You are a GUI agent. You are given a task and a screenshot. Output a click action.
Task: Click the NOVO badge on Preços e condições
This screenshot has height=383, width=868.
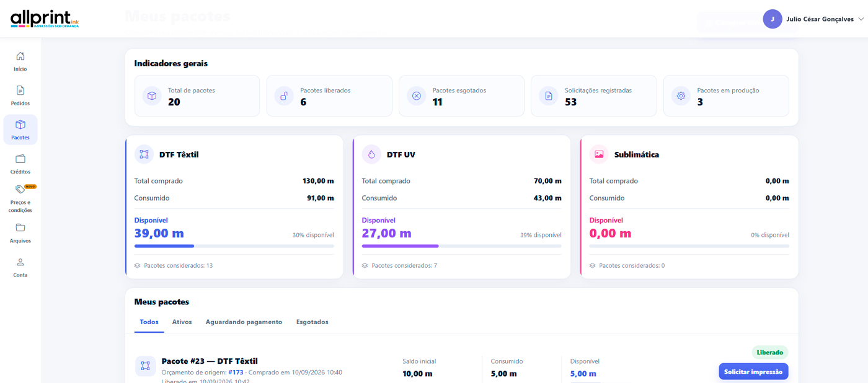click(x=30, y=187)
